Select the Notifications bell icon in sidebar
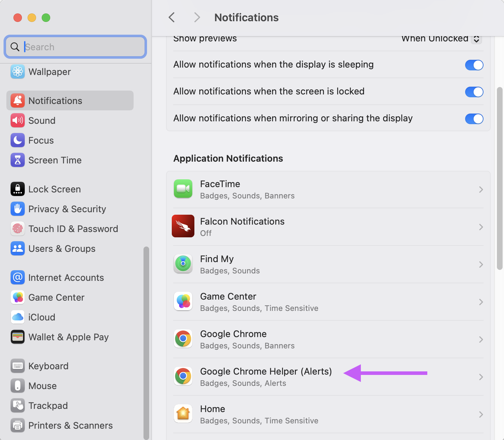Screen dimensions: 504x440 pos(18,101)
